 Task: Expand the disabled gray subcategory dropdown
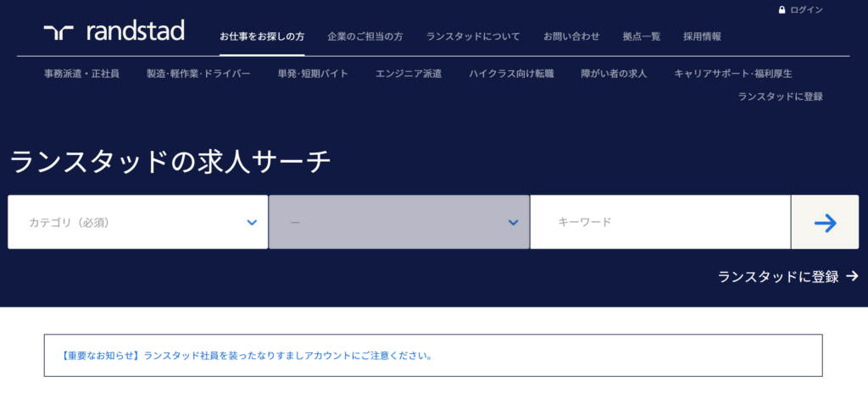398,222
